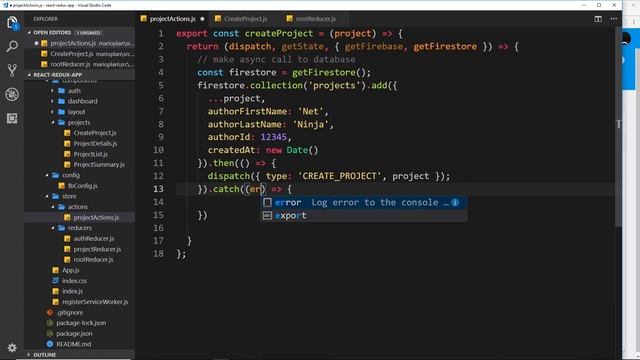The height and width of the screenshot is (360, 640).
Task: Open the Manage settings gear
Action: (12, 347)
